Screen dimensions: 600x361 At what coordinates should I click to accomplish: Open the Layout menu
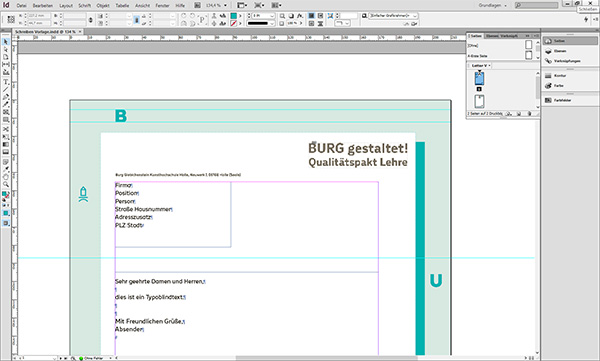coord(66,6)
